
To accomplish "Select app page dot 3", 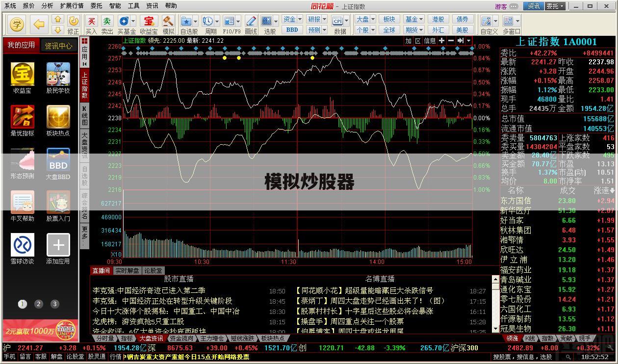I will (x=55, y=304).
